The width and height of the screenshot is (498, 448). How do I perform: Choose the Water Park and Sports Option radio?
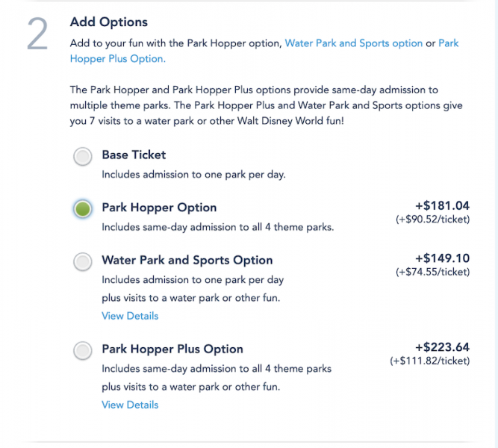click(82, 261)
